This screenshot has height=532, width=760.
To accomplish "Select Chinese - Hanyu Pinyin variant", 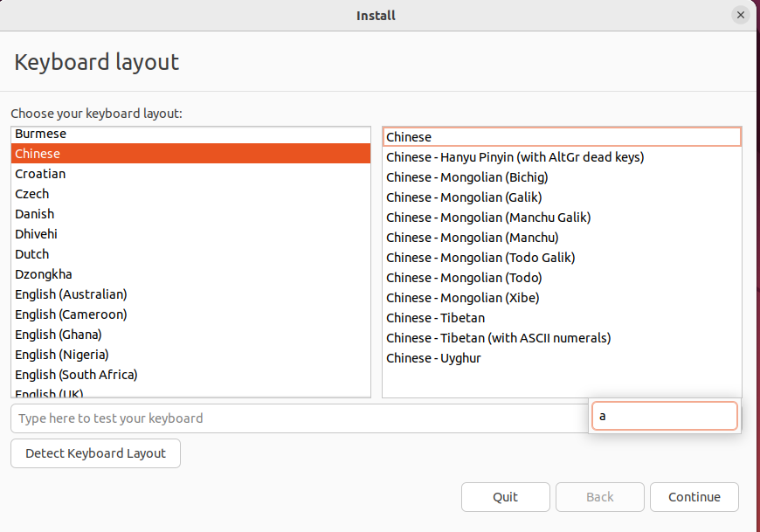I will 562,157.
